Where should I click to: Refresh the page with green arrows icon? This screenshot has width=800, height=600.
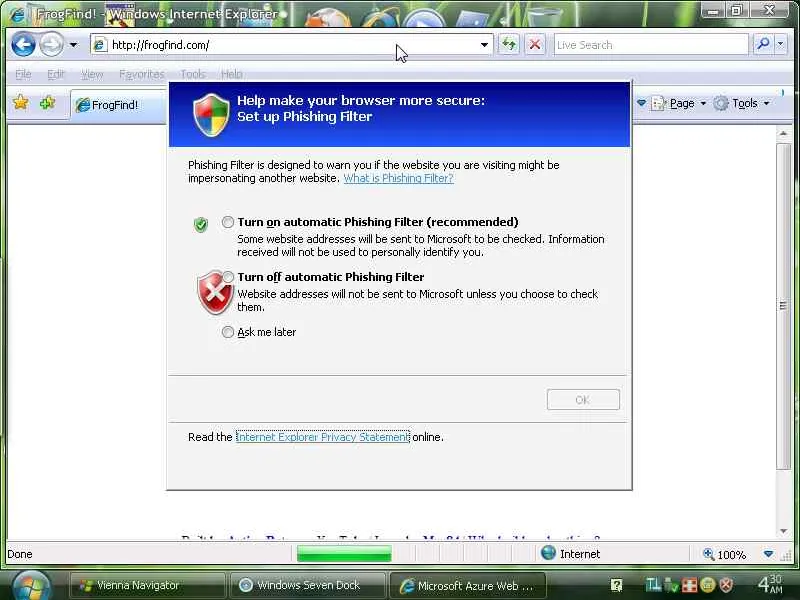coord(509,45)
